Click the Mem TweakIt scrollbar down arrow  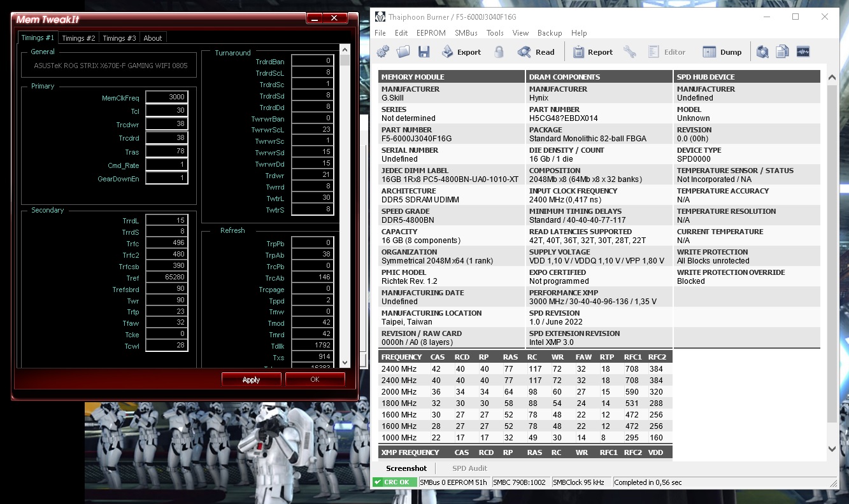(345, 362)
